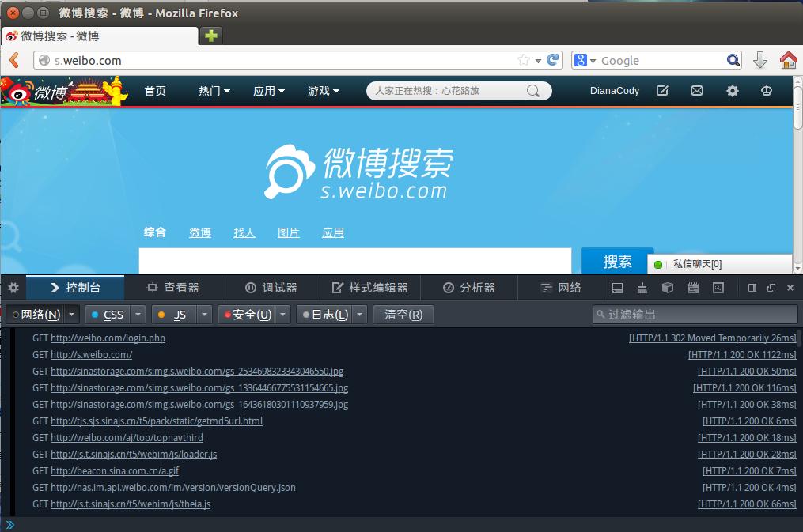The height and width of the screenshot is (532, 803).
Task: Open the developer tools options gear
Action: tap(13, 288)
